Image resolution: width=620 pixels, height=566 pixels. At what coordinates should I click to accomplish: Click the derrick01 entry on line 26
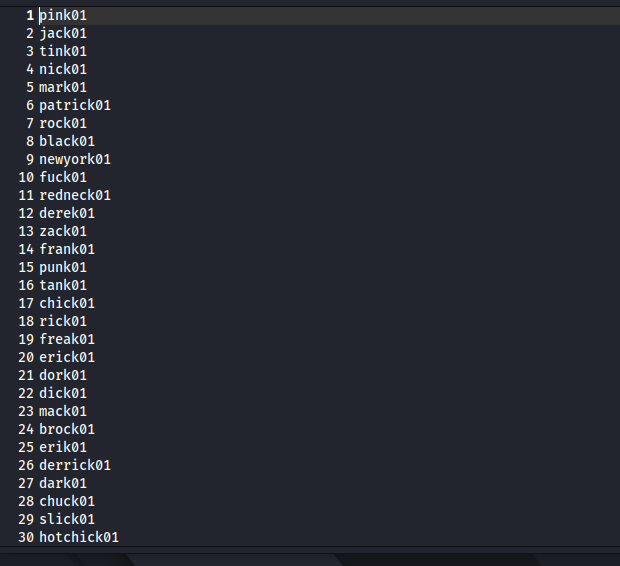tap(75, 466)
